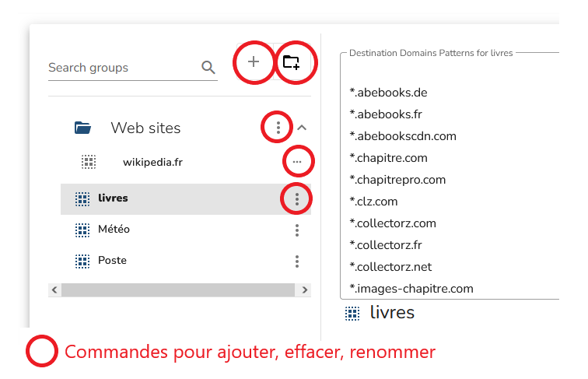Open the Poste three-dot menu

click(296, 261)
